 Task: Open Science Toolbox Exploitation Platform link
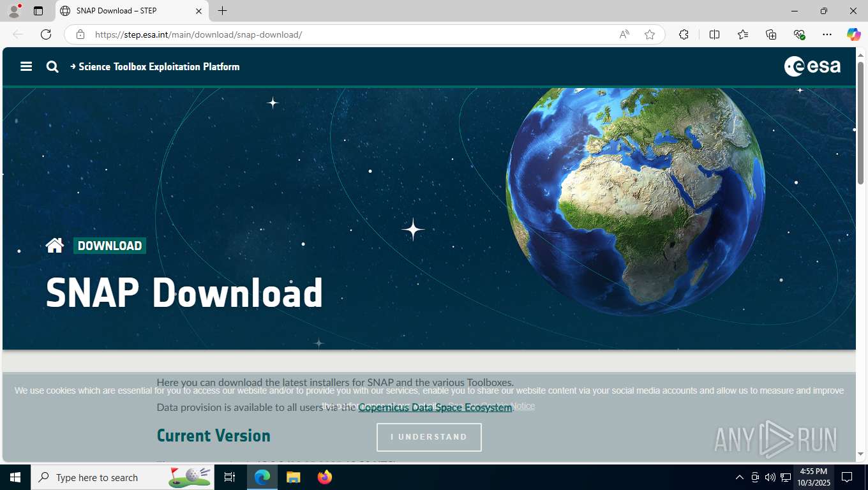[155, 66]
